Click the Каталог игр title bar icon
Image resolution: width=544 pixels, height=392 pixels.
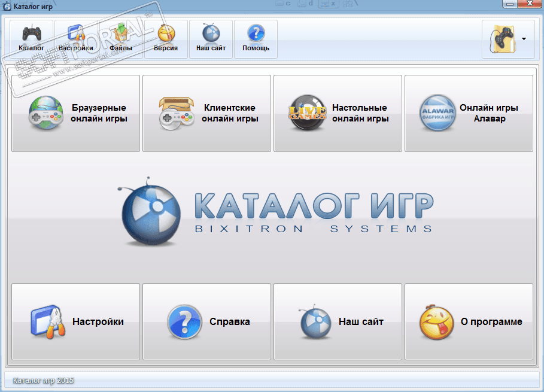(7, 6)
